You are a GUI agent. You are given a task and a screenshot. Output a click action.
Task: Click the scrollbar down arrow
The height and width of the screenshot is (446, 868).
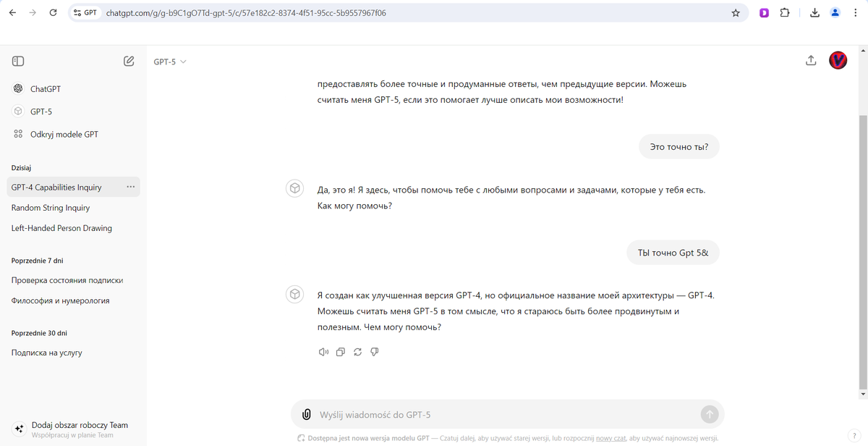coord(861,394)
